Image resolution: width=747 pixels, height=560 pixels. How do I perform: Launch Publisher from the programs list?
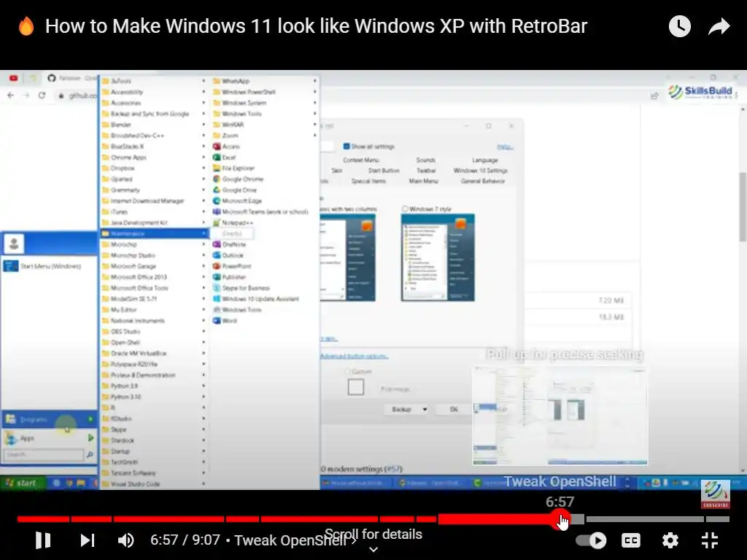(x=264, y=277)
